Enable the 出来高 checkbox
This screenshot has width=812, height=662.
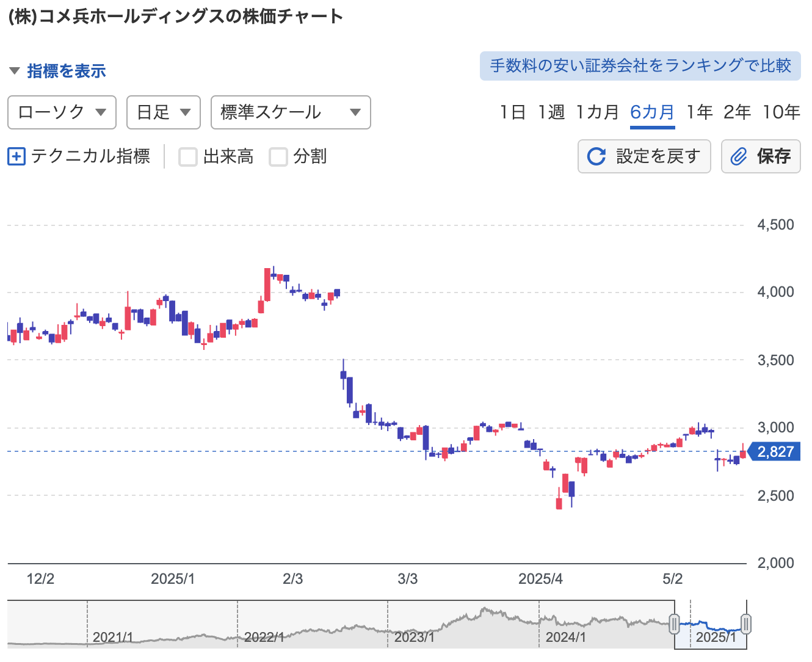tap(188, 157)
